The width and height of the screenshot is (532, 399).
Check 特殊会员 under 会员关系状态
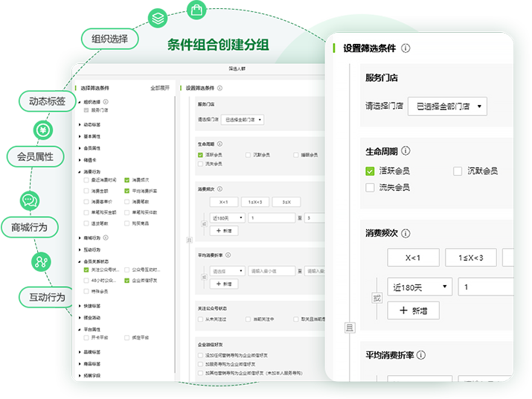[86, 291]
